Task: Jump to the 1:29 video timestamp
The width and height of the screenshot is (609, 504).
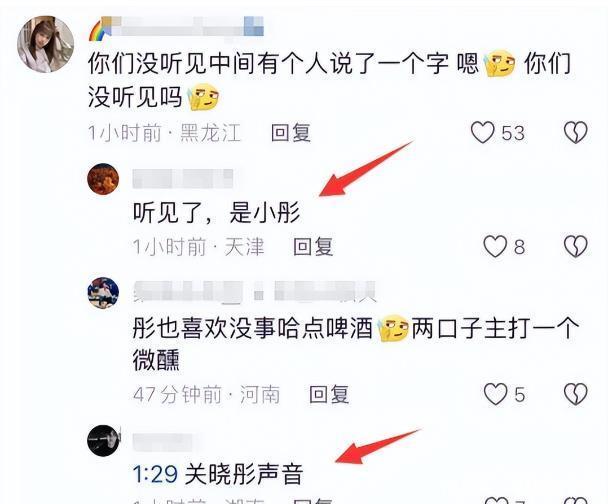Action: pyautogui.click(x=155, y=474)
